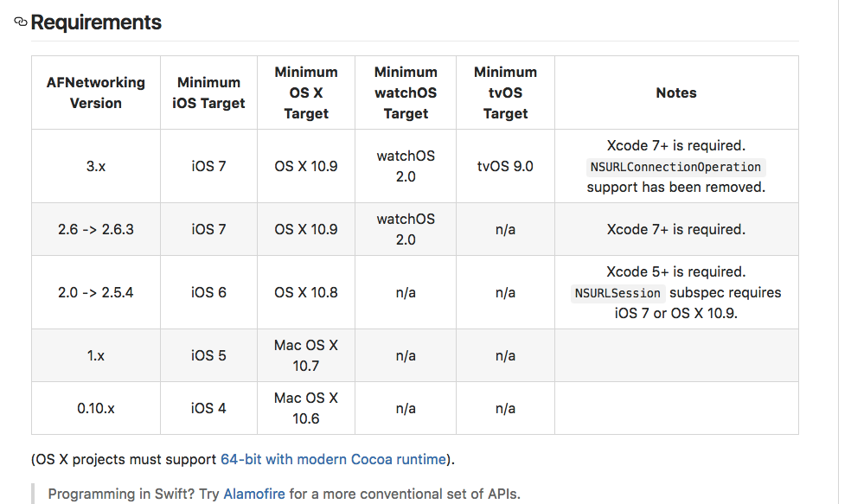Select the Minimum watchOS Target header

pyautogui.click(x=406, y=93)
